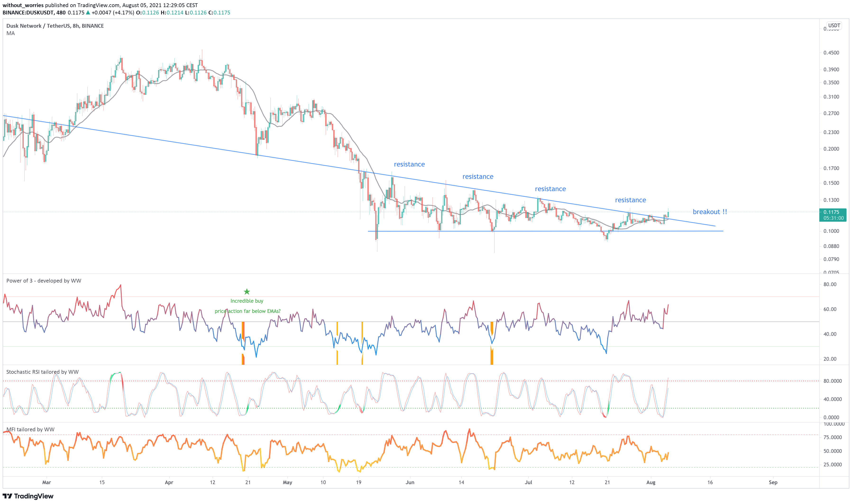
Task: Click the 'resistance' label above the late-July peak
Action: click(x=630, y=200)
